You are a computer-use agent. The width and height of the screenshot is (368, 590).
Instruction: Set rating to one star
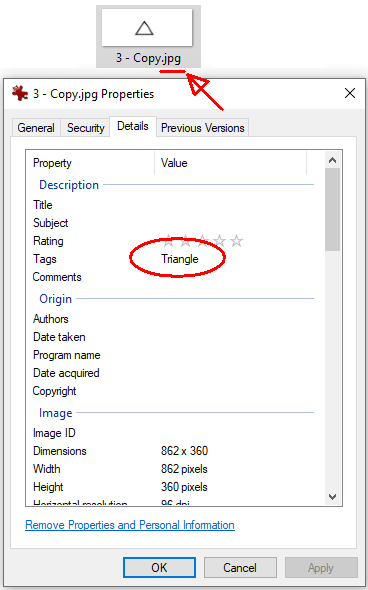tap(168, 241)
